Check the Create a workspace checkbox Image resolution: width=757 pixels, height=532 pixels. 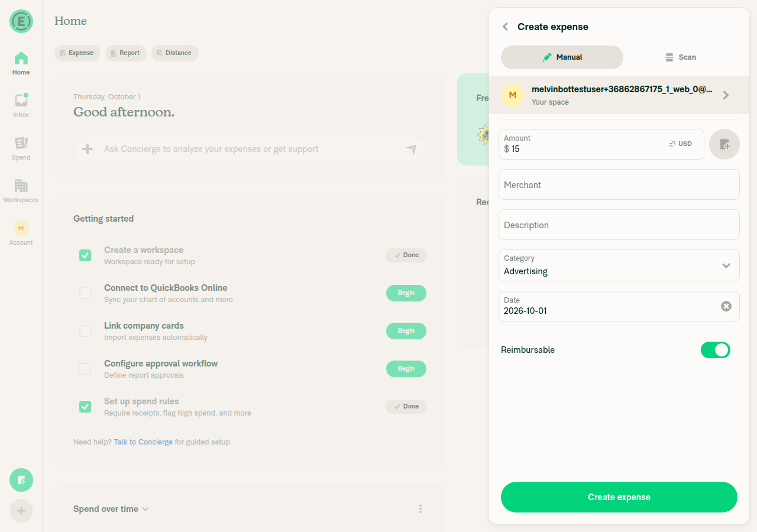pyautogui.click(x=85, y=255)
